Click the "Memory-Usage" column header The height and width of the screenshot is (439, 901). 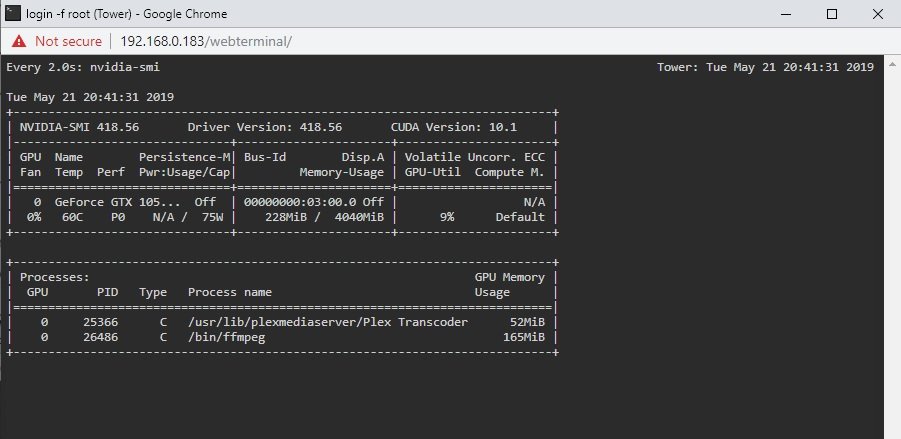pyautogui.click(x=342, y=172)
